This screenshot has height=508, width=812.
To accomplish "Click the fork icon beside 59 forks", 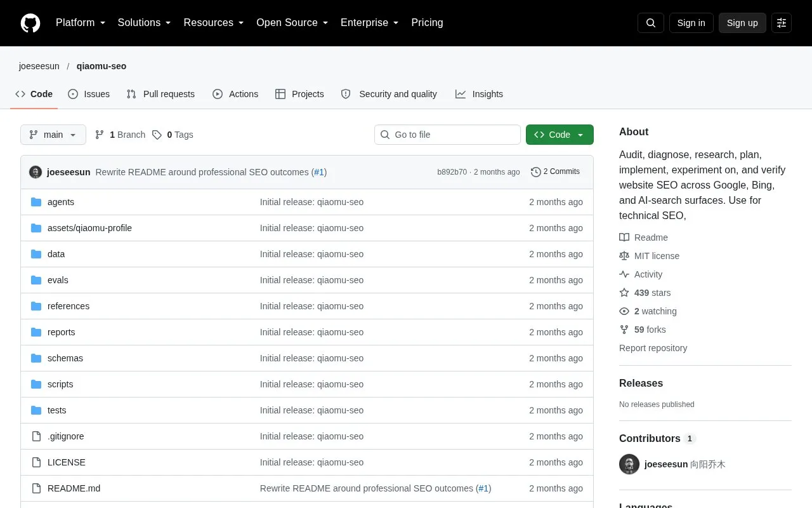I will pos(624,330).
